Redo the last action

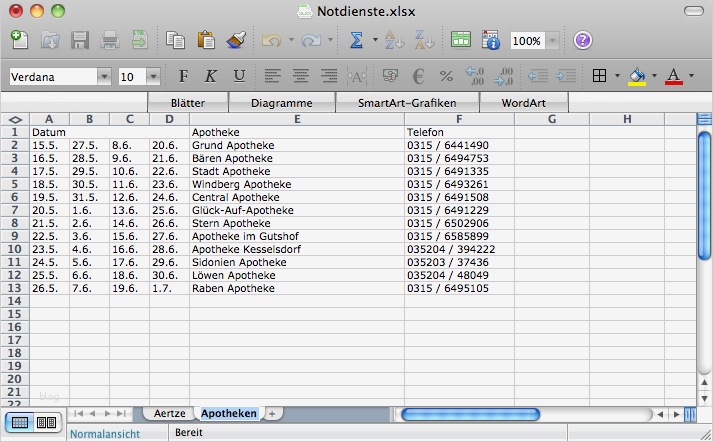point(311,40)
